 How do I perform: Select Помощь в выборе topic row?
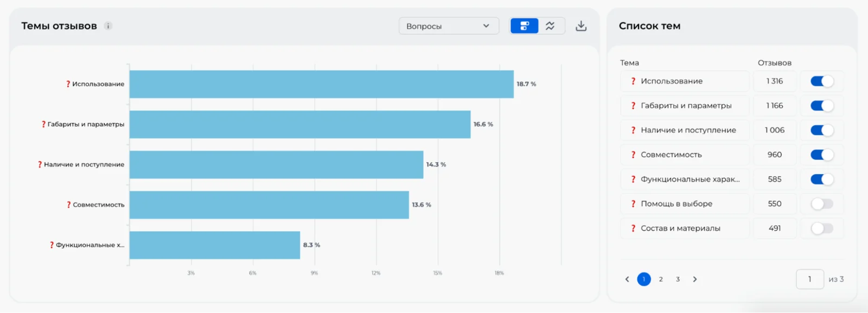coord(685,204)
